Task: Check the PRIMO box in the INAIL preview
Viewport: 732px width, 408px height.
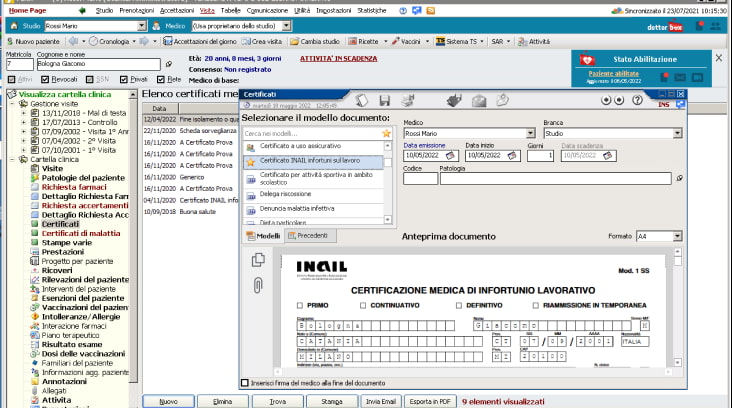Action: (300, 305)
